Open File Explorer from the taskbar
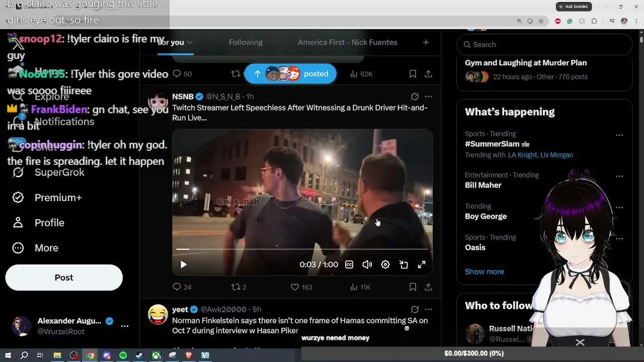Image resolution: width=644 pixels, height=362 pixels. (57, 355)
